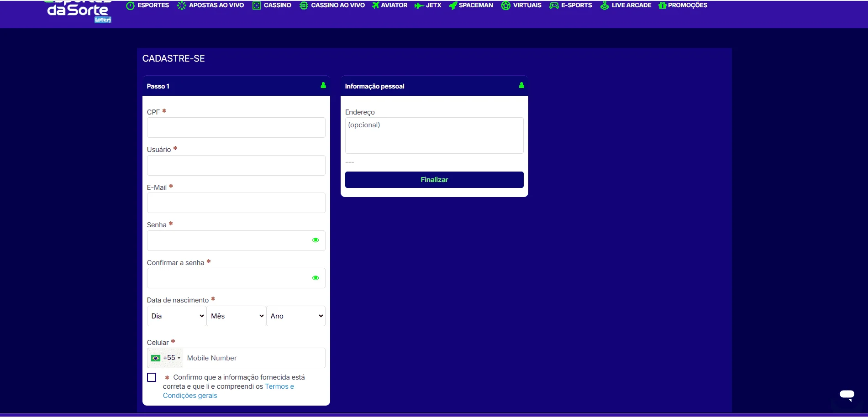Click the Finalizar button
Image resolution: width=868 pixels, height=417 pixels.
(x=434, y=180)
